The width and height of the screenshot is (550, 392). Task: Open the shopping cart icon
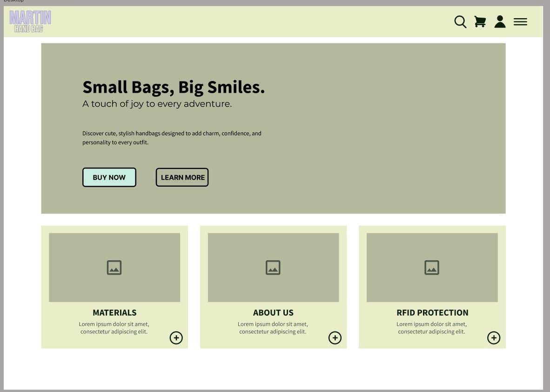[x=480, y=22]
